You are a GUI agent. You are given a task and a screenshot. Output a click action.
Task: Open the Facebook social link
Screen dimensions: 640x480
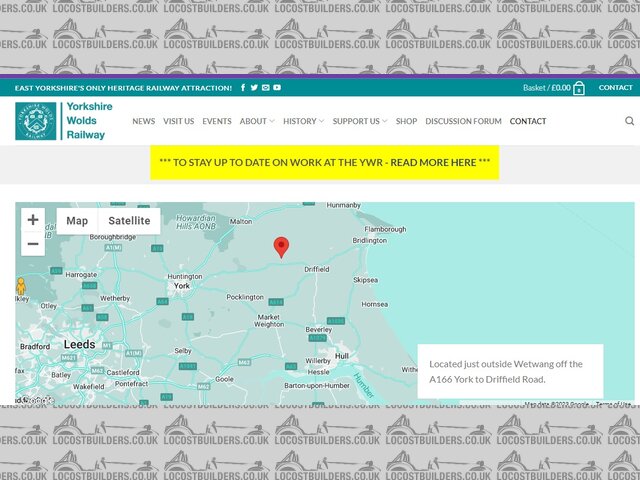pos(243,88)
